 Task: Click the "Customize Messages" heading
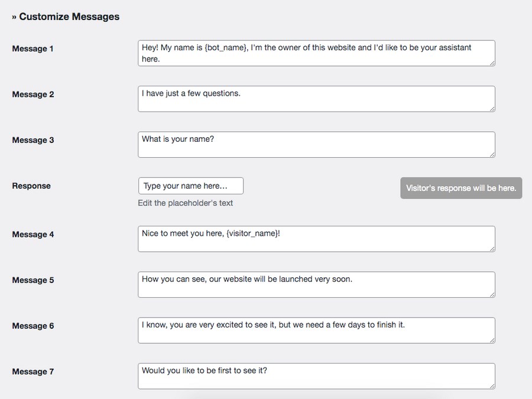click(69, 17)
